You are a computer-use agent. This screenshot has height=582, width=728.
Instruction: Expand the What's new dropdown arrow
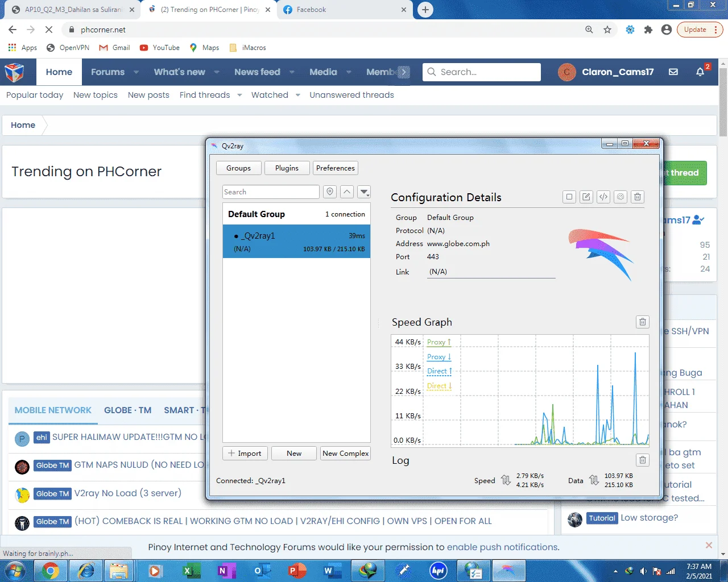[217, 72]
